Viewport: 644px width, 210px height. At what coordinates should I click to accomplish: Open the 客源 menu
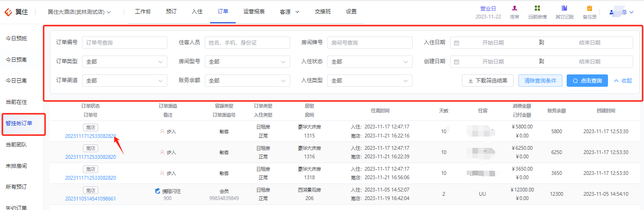pyautogui.click(x=289, y=12)
